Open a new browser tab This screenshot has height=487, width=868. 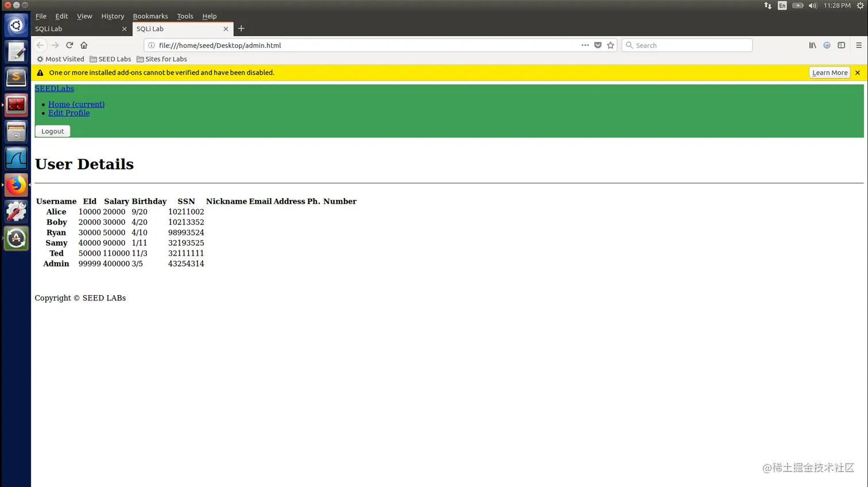[241, 29]
